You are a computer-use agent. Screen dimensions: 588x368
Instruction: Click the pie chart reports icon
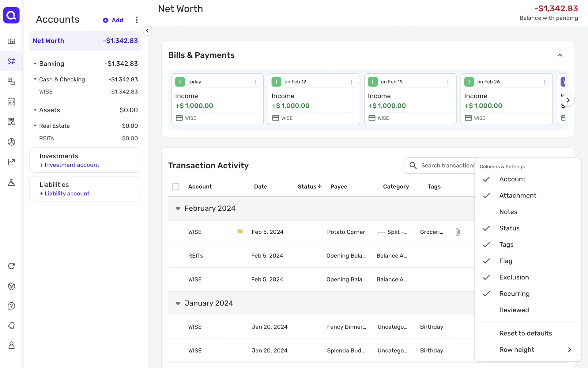pos(11,142)
